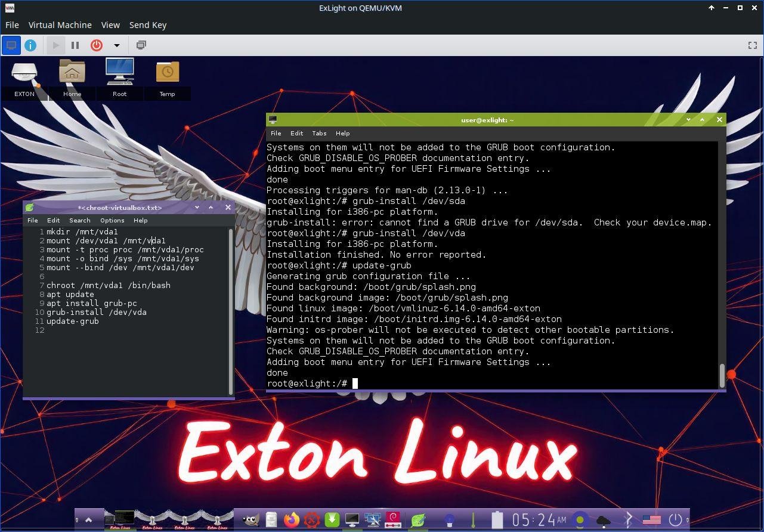Click the line 'chroot /mnt/vda1 /bin/bash'
764x532 pixels.
109,286
